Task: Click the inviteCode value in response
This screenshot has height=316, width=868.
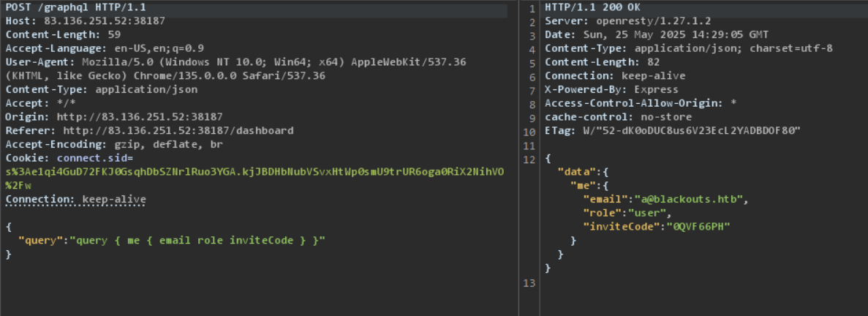Action: pos(697,227)
